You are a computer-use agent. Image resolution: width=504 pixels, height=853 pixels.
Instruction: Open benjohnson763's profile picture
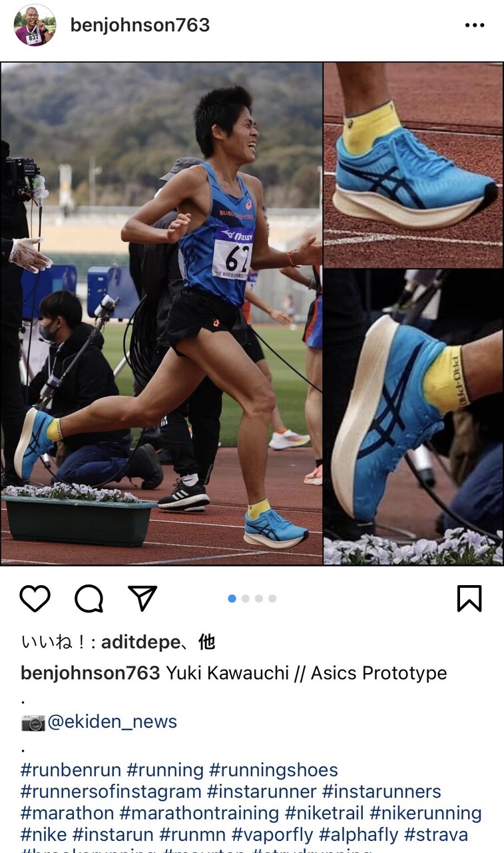pyautogui.click(x=35, y=25)
